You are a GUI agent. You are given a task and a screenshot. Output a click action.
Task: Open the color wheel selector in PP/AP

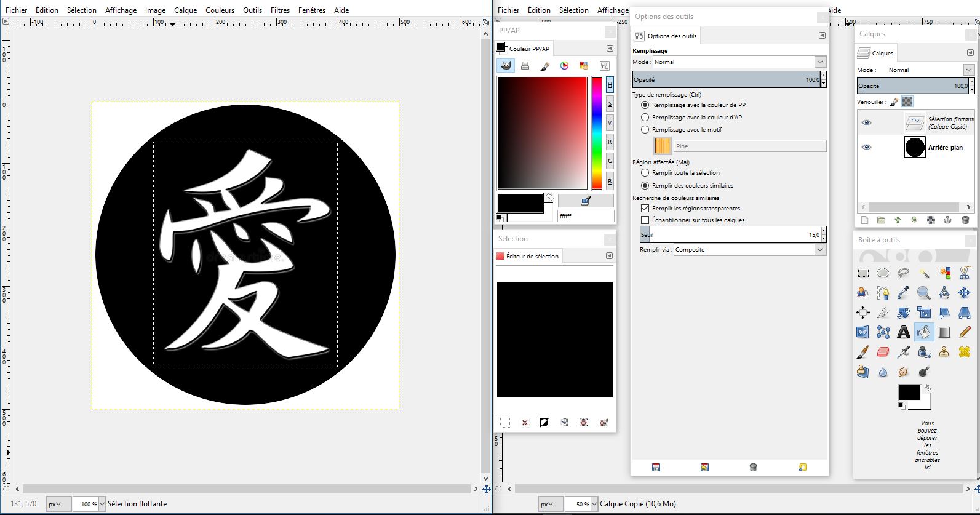pos(565,66)
